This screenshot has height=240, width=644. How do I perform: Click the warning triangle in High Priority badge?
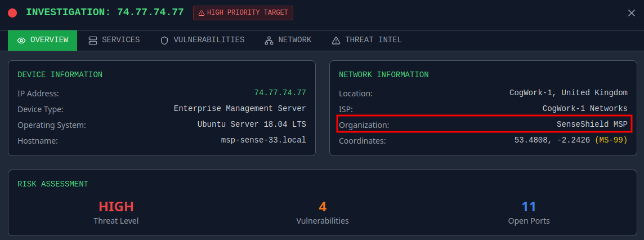[201, 13]
